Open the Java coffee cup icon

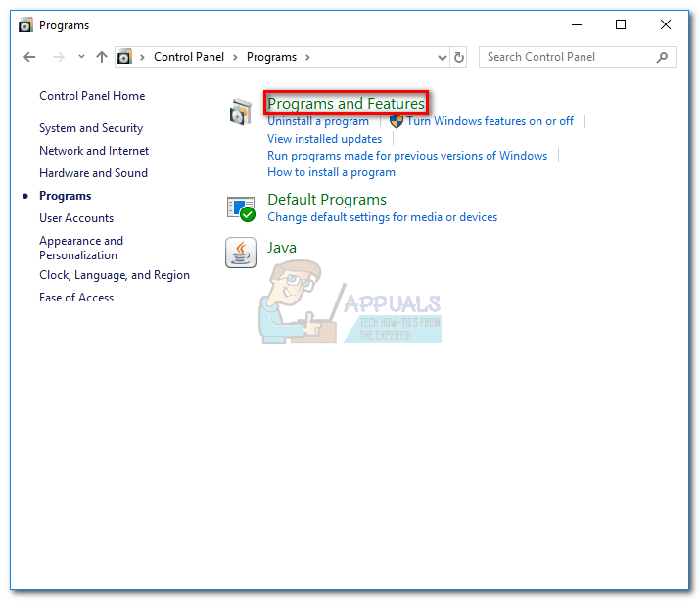coord(241,253)
